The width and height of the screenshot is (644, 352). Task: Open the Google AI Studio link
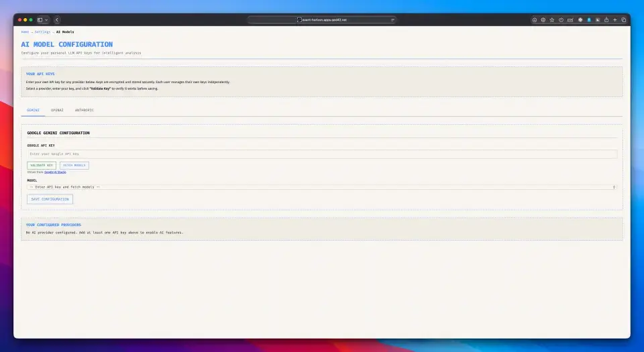pos(55,172)
